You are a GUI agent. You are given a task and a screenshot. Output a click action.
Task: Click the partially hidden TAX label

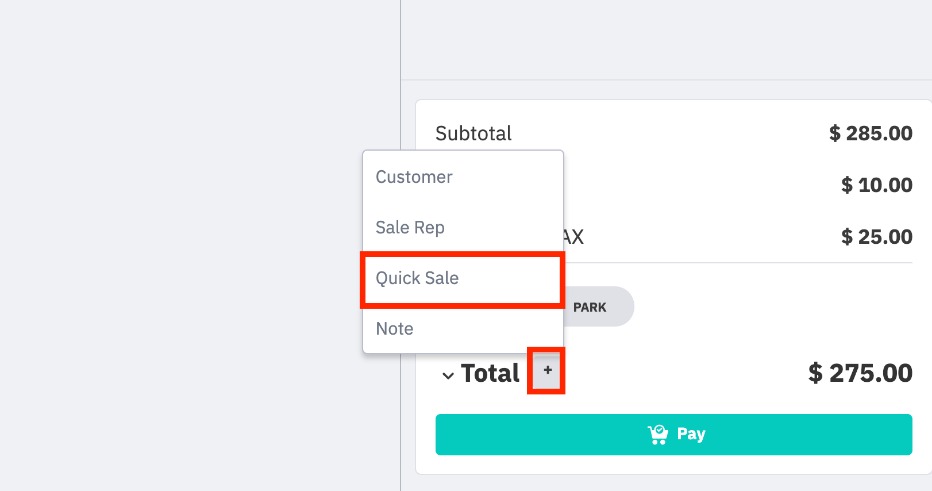coord(574,237)
